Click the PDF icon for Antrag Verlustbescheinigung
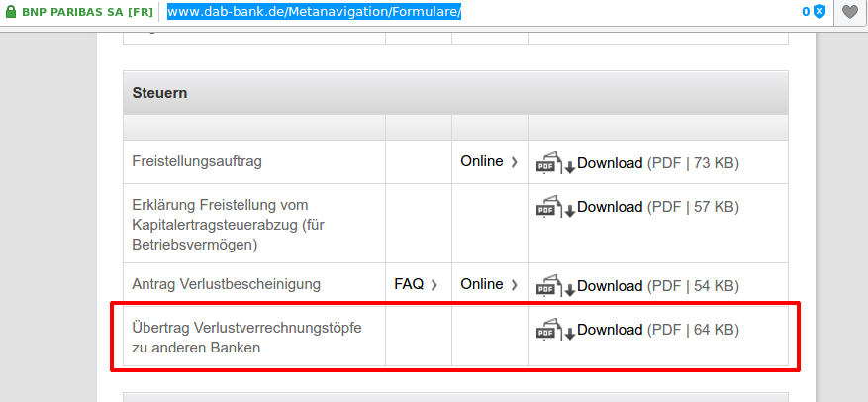The height and width of the screenshot is (402, 868). tap(553, 285)
